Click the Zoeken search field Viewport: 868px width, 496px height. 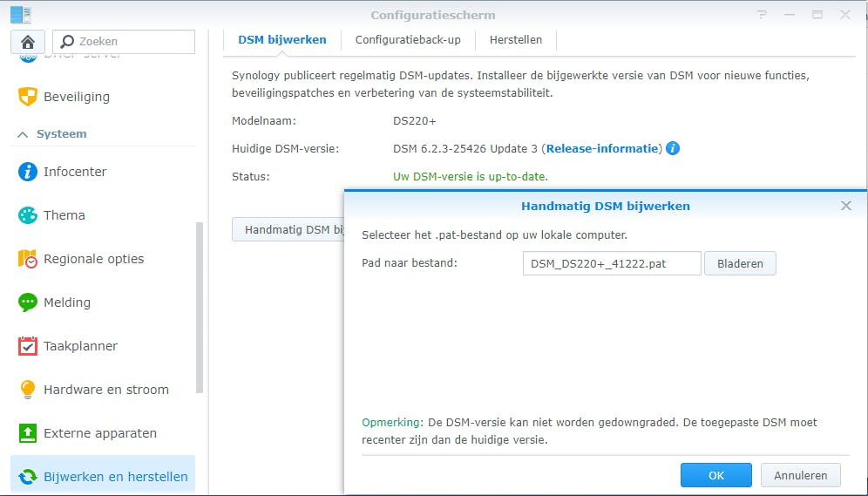tap(124, 42)
